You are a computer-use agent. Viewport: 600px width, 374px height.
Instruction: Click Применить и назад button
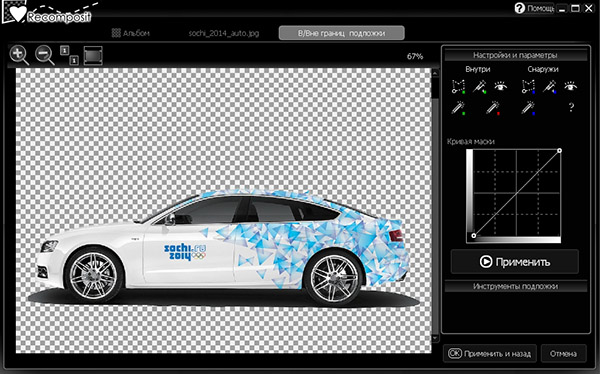click(x=490, y=354)
